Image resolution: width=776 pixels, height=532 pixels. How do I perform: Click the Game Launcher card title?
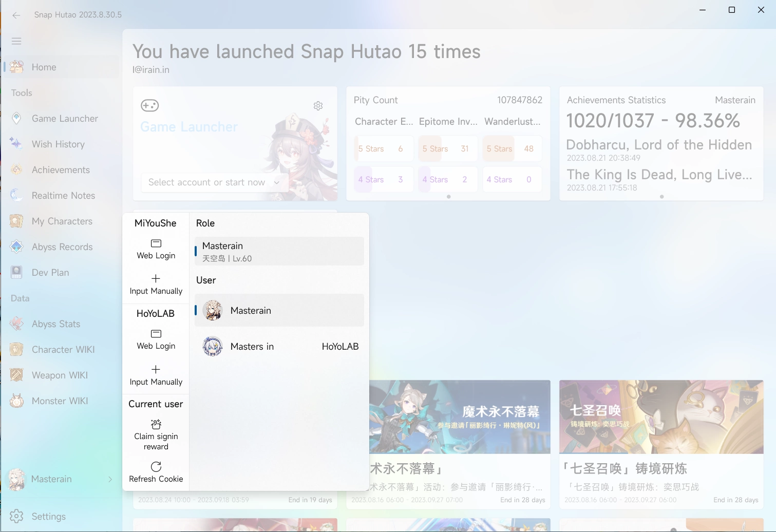(x=189, y=127)
